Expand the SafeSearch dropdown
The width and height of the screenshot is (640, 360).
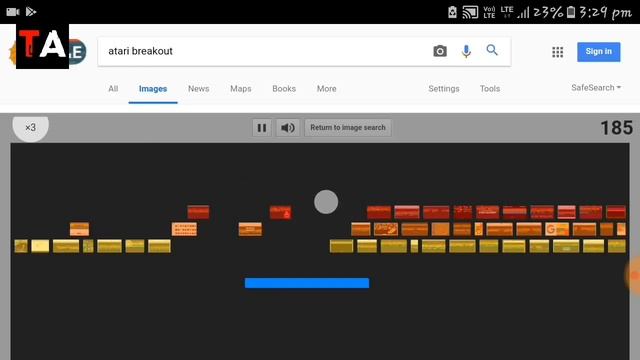(x=596, y=88)
